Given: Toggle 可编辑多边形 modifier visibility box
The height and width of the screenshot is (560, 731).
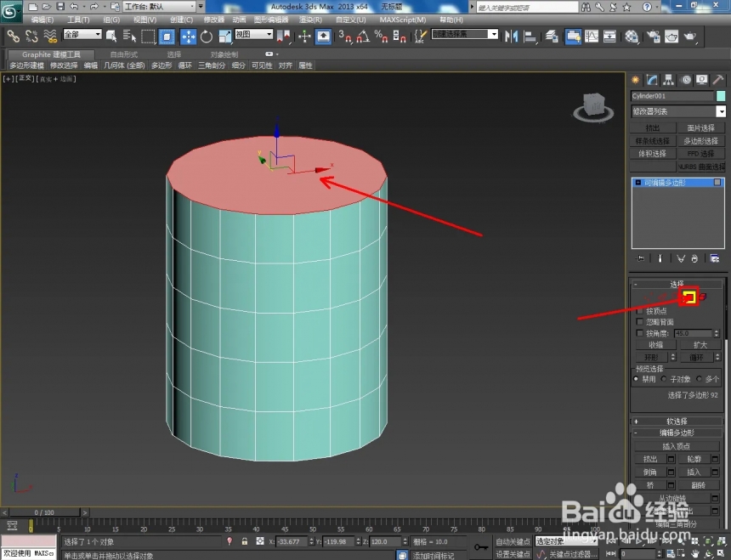Looking at the screenshot, I should [717, 183].
